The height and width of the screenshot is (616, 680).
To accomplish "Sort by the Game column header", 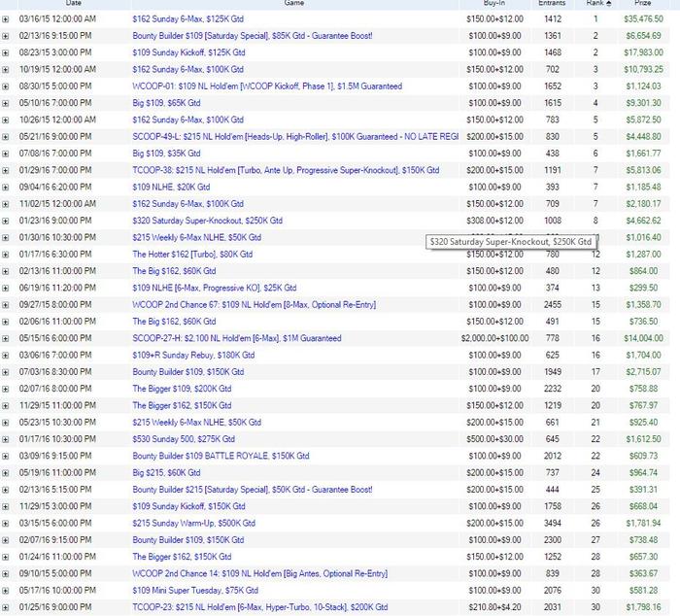I will [x=294, y=3].
